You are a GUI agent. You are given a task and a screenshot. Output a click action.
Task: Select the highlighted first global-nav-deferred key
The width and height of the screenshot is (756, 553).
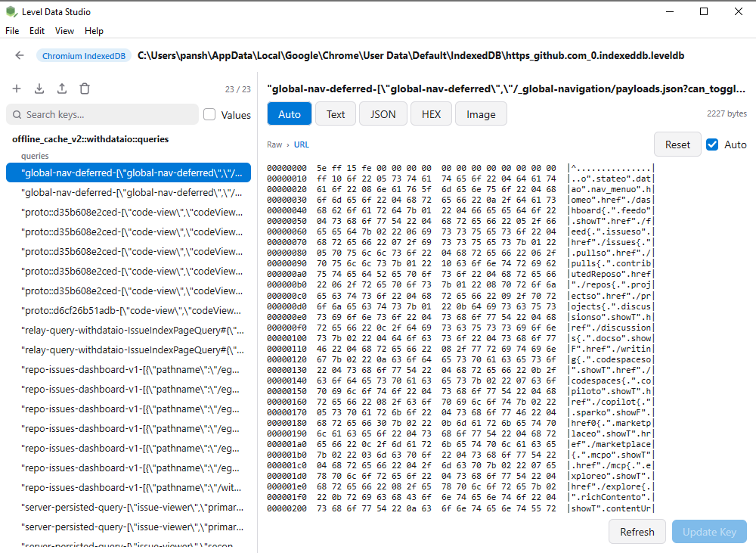click(x=129, y=172)
